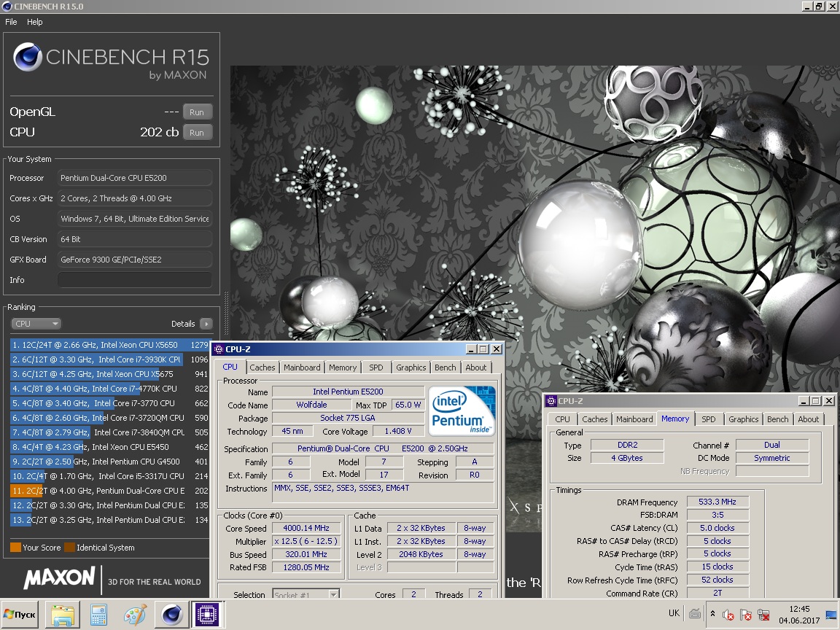Select ranking row 13 at 3.25 GHz
This screenshot has height=630, width=840.
pyautogui.click(x=109, y=520)
